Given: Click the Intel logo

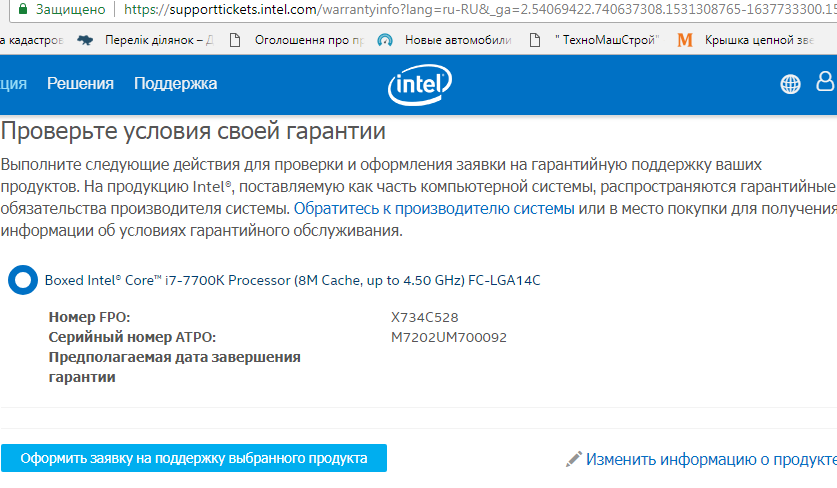Looking at the screenshot, I should (x=420, y=84).
